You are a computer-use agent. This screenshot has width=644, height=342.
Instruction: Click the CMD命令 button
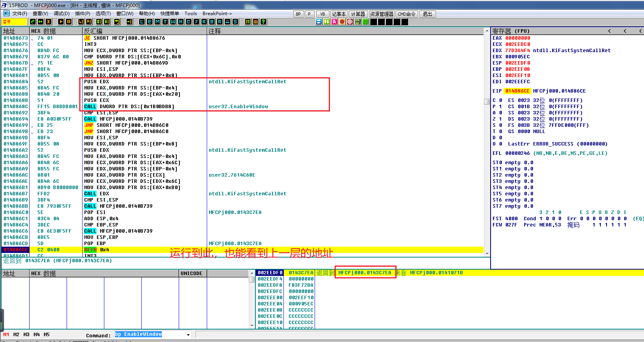coord(407,14)
